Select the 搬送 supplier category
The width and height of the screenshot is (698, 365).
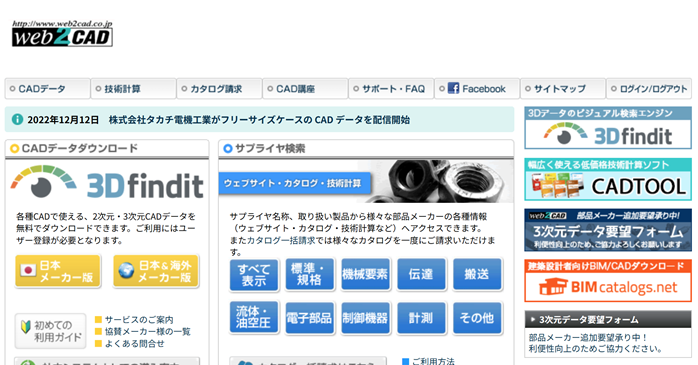[x=477, y=275]
